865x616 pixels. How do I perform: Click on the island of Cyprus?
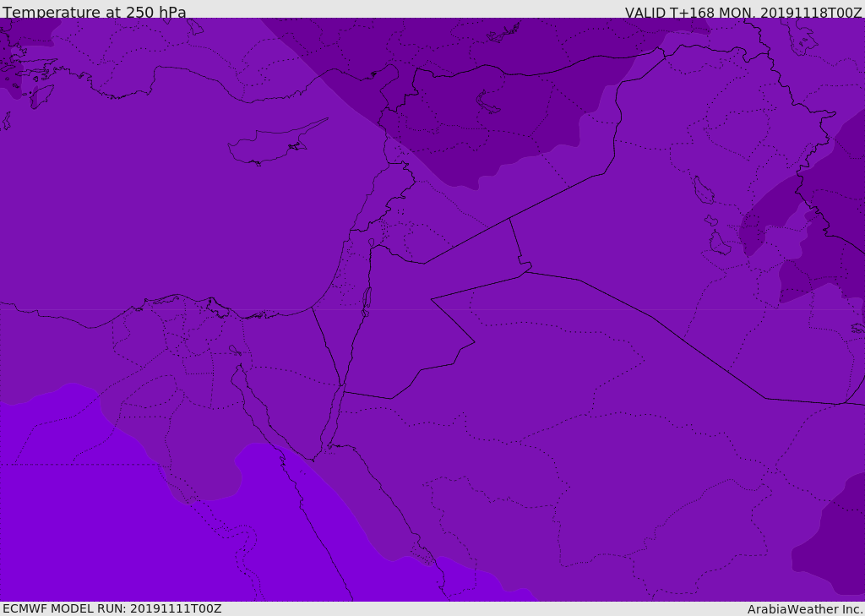269,145
